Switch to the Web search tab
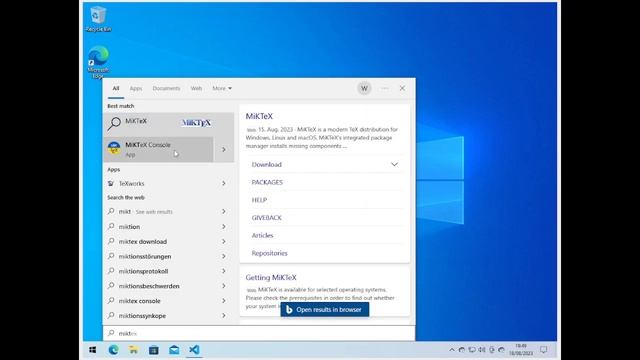The image size is (640, 360). click(196, 88)
